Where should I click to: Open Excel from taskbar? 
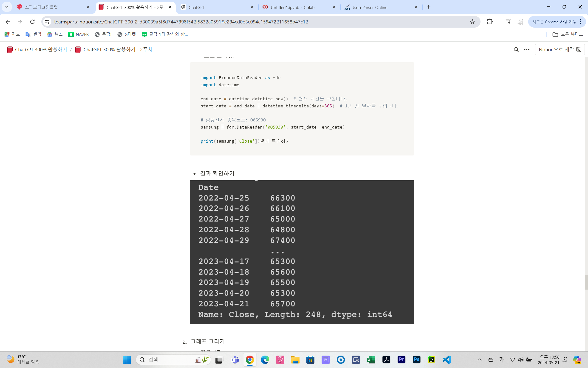pyautogui.click(x=371, y=359)
